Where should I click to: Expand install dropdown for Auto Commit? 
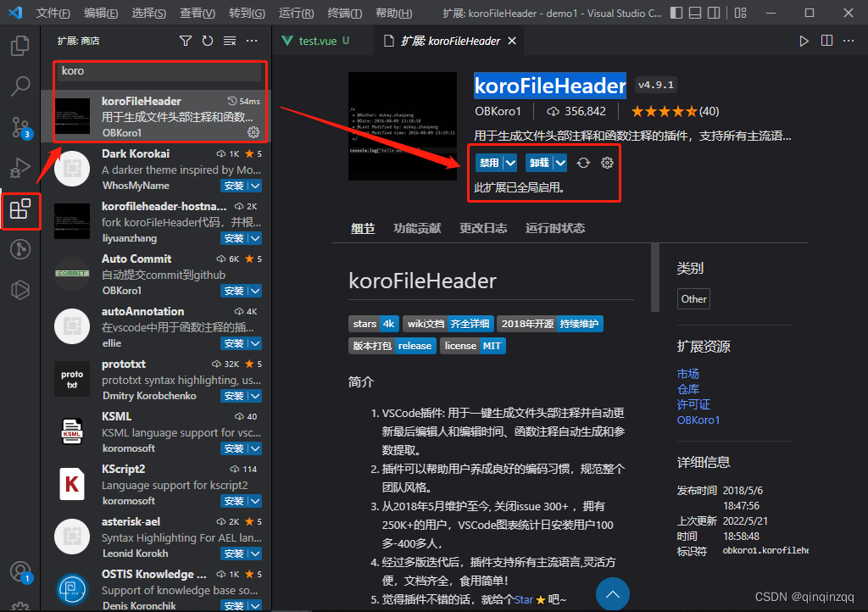[x=255, y=291]
